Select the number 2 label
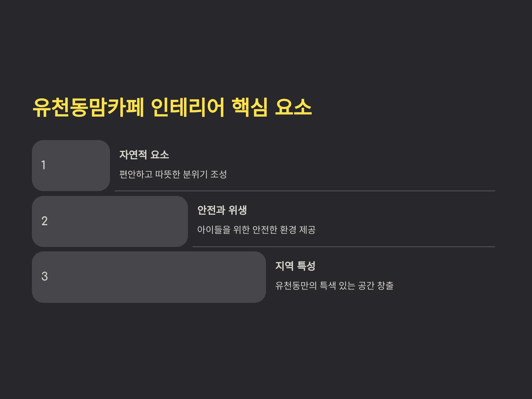532x399 pixels. [45, 221]
